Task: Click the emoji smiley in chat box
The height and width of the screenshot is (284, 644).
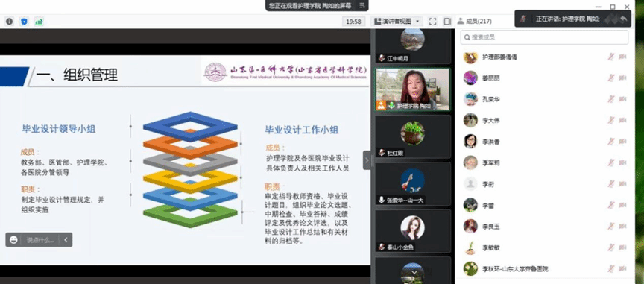Action: tap(13, 239)
